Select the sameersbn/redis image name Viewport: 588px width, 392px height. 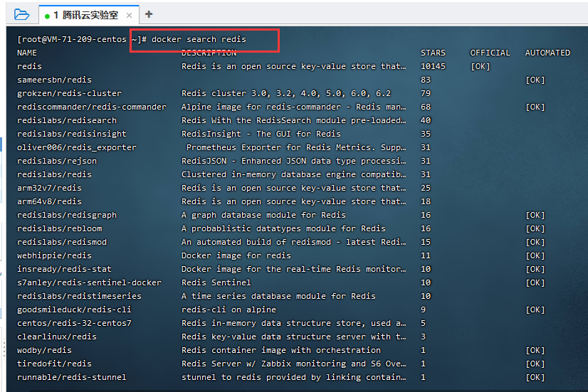point(54,80)
